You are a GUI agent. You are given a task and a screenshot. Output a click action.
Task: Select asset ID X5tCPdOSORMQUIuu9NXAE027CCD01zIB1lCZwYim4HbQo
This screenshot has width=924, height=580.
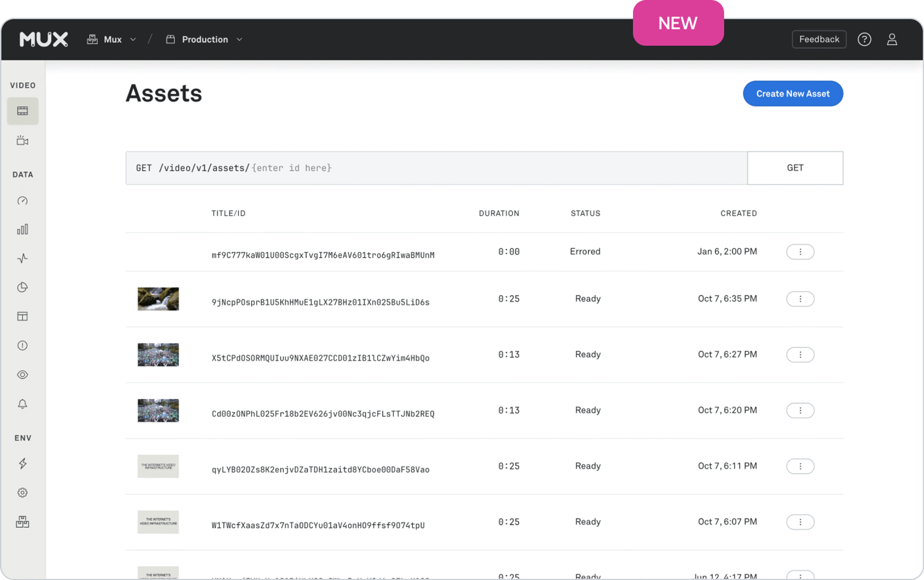(x=321, y=358)
